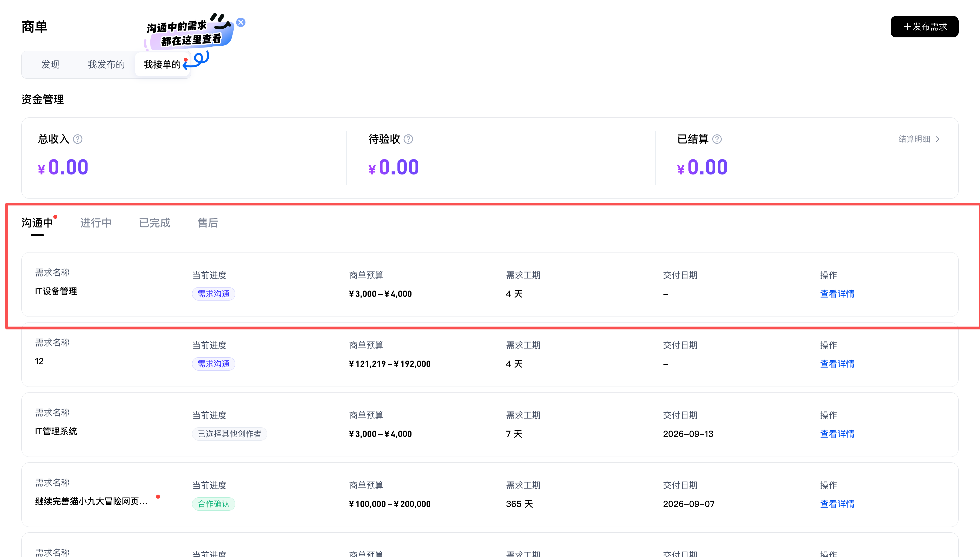980x557 pixels.
Task: View details of 继续完善猫小九大冒险 order
Action: (837, 504)
